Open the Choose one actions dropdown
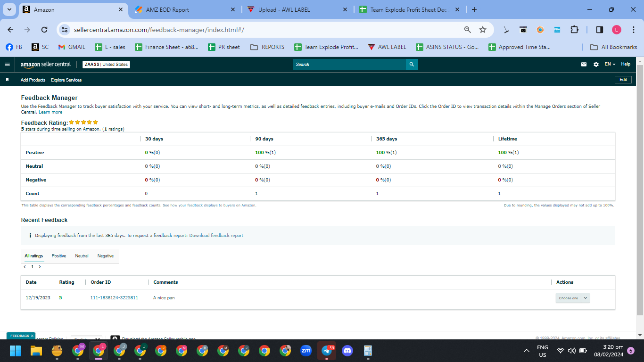The width and height of the screenshot is (644, 362). [x=572, y=298]
